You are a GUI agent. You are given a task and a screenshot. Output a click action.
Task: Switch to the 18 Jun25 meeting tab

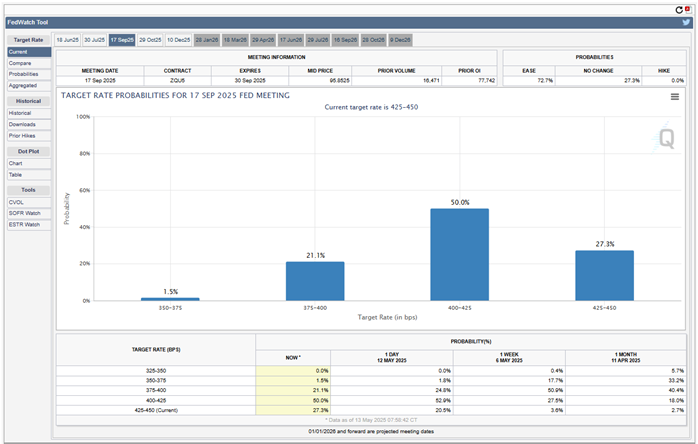click(x=68, y=39)
